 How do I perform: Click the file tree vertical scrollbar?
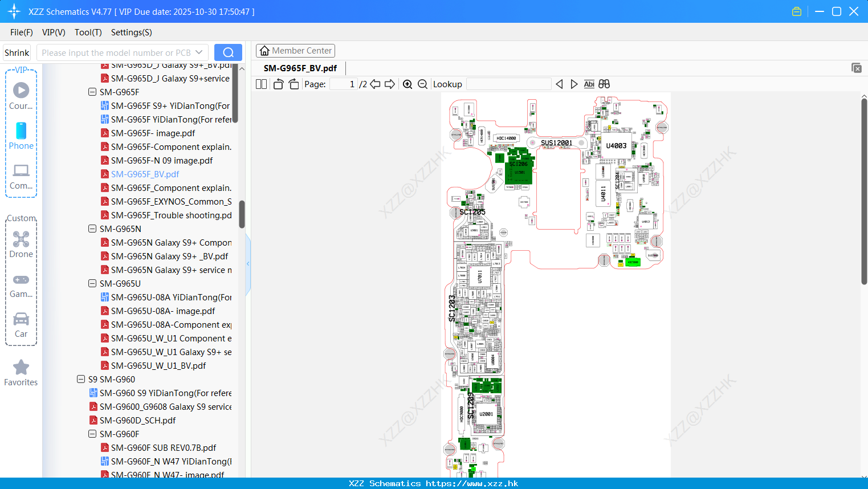[x=242, y=214]
